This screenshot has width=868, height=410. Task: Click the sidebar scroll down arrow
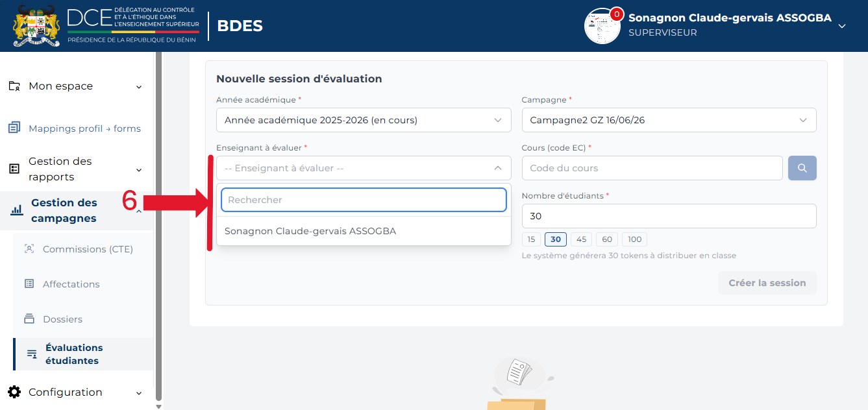(x=158, y=406)
